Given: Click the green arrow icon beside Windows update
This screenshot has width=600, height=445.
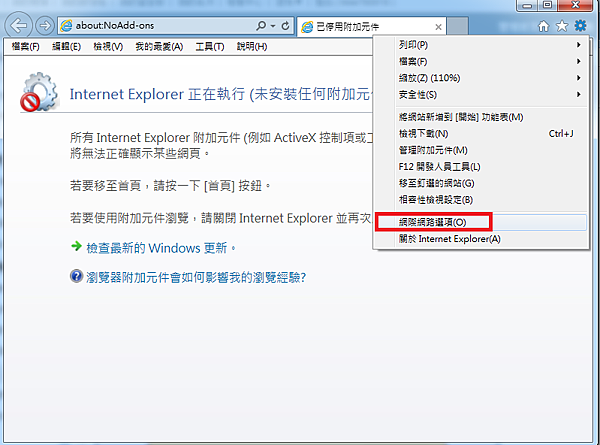Looking at the screenshot, I should [x=77, y=246].
